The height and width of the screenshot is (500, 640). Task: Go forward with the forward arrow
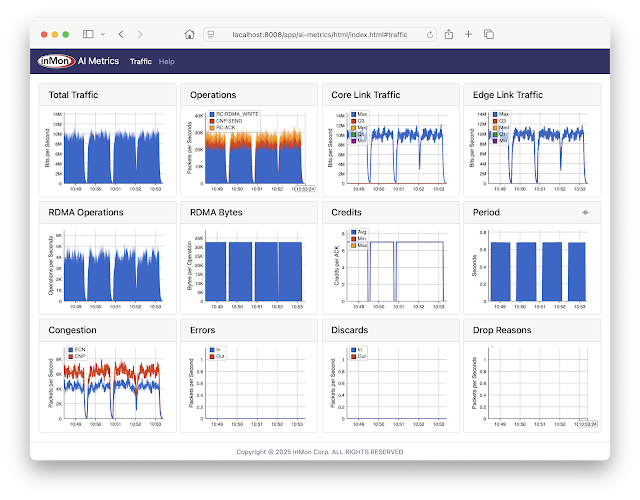[140, 34]
